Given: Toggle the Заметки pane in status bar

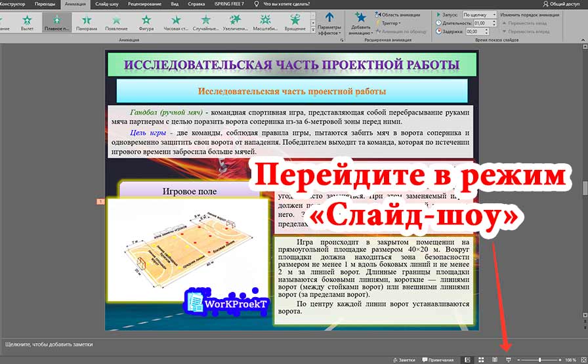Looking at the screenshot, I should 404,360.
